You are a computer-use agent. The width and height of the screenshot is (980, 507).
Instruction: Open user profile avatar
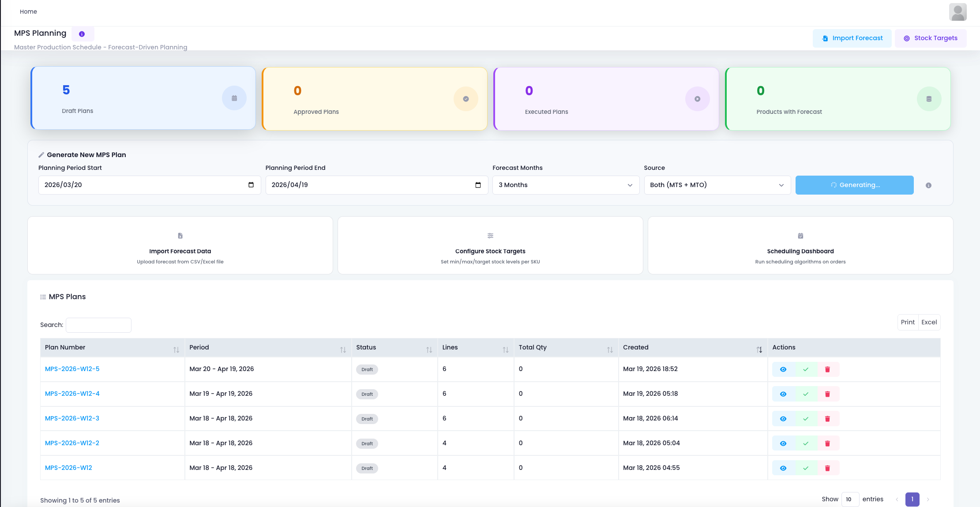(x=957, y=12)
